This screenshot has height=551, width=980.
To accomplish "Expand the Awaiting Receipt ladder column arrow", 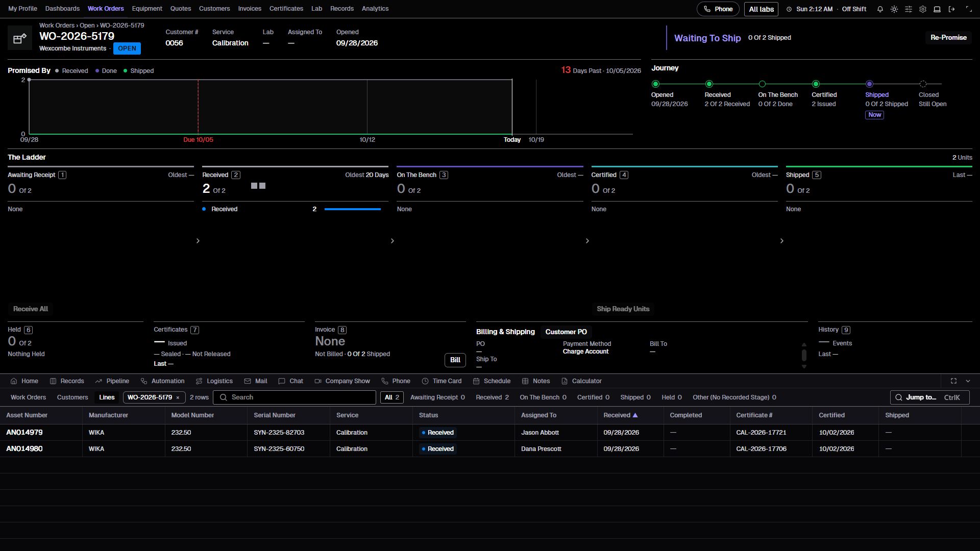I will 198,241.
